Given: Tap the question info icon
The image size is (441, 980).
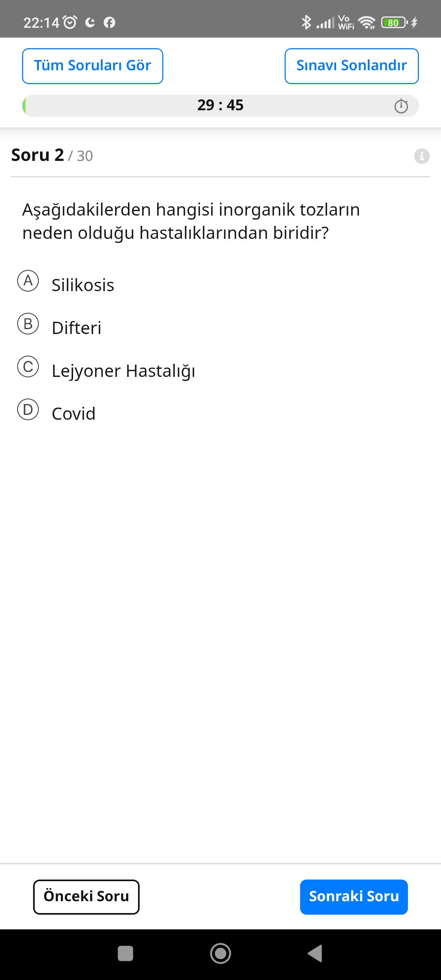Looking at the screenshot, I should tap(421, 156).
